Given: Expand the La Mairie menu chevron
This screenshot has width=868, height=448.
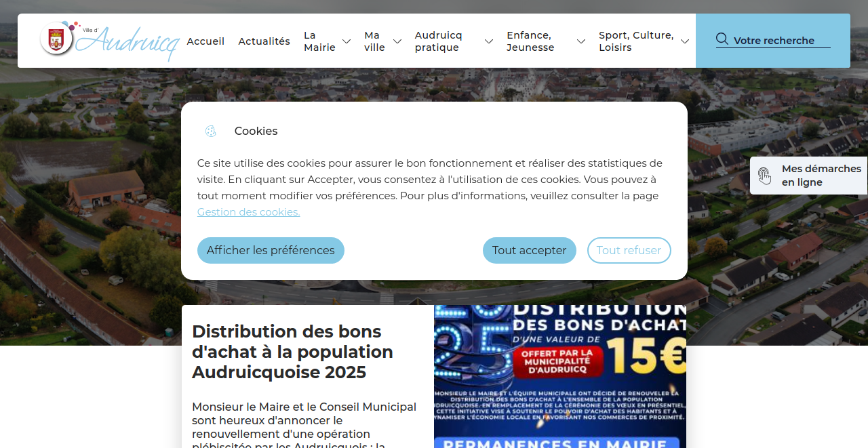Looking at the screenshot, I should pyautogui.click(x=347, y=41).
